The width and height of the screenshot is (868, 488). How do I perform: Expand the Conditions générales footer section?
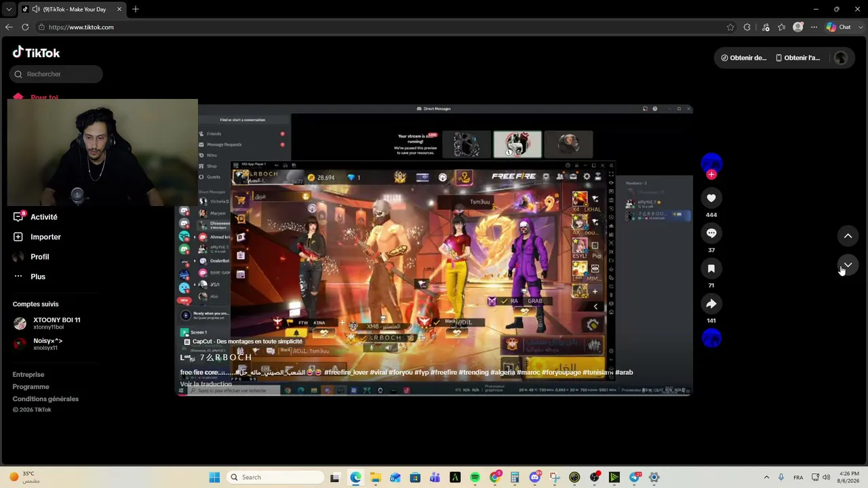tap(45, 399)
